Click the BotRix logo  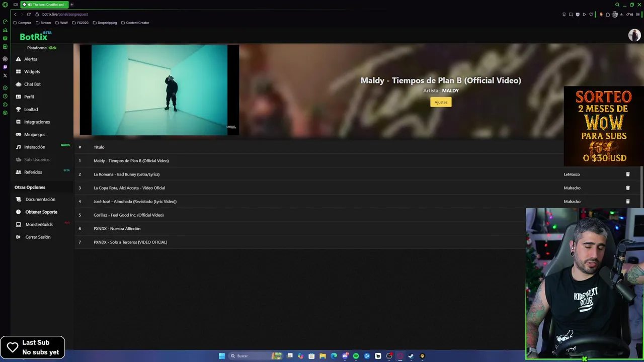pyautogui.click(x=35, y=36)
